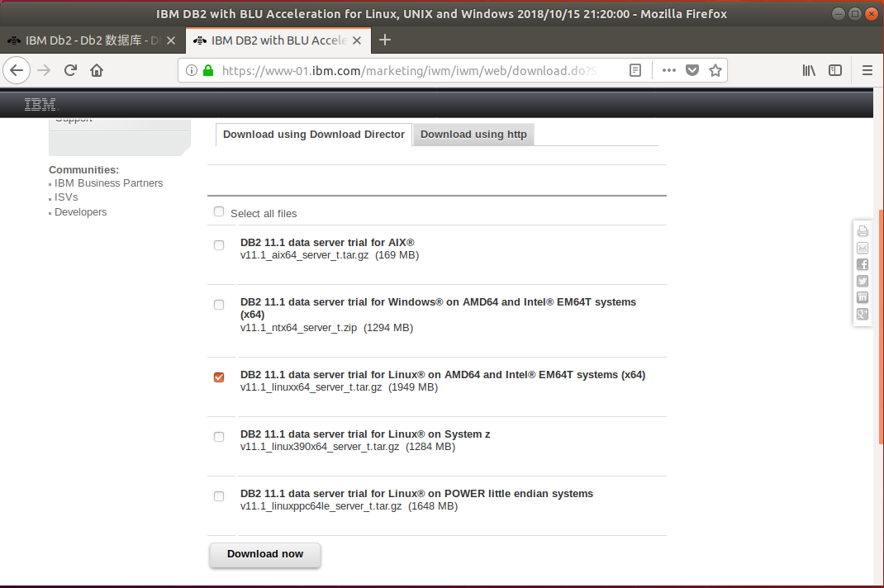Click v11.1_aix64_server_t.tar.gz file name
The width and height of the screenshot is (884, 588).
[304, 255]
